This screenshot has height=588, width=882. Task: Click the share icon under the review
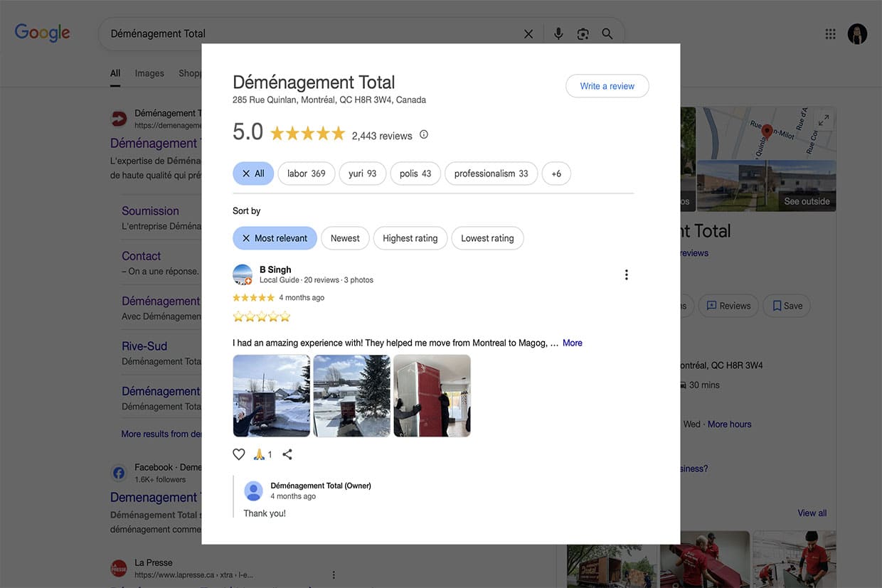287,454
